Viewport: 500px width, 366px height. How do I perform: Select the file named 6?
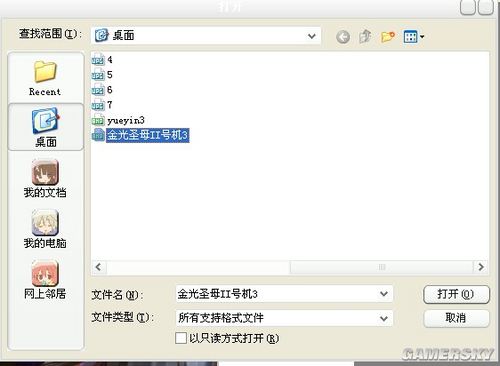[110, 90]
